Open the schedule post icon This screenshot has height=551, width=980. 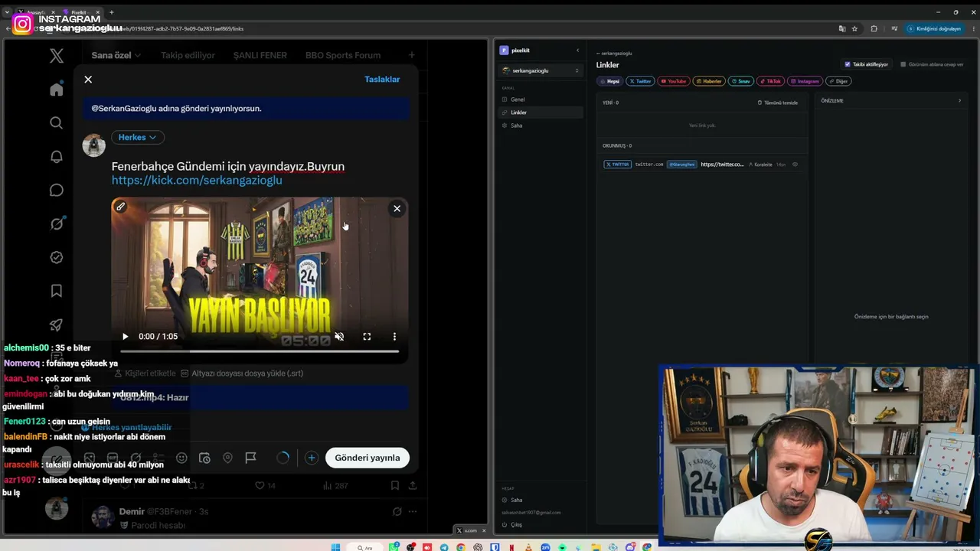(x=204, y=458)
